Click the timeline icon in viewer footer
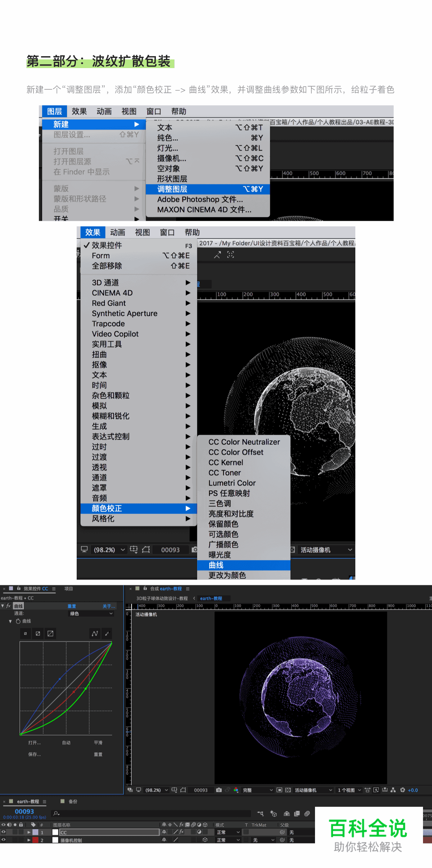432x868 pixels. [x=385, y=790]
